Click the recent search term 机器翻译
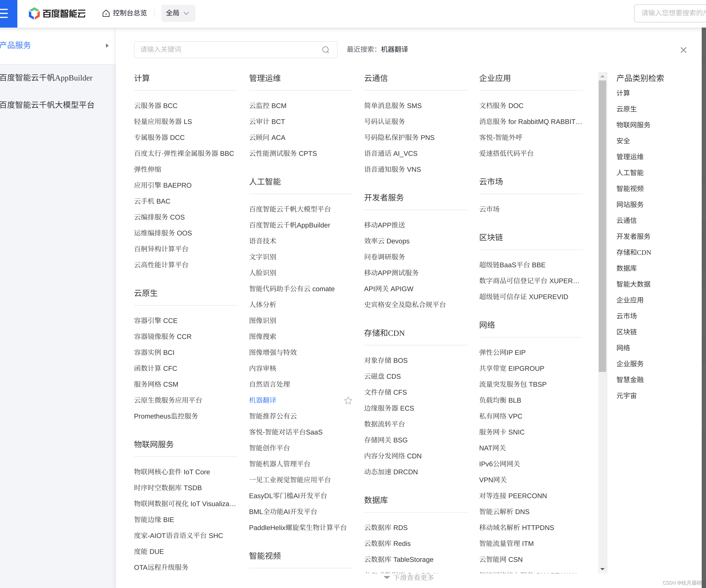Image resolution: width=706 pixels, height=588 pixels. (394, 49)
